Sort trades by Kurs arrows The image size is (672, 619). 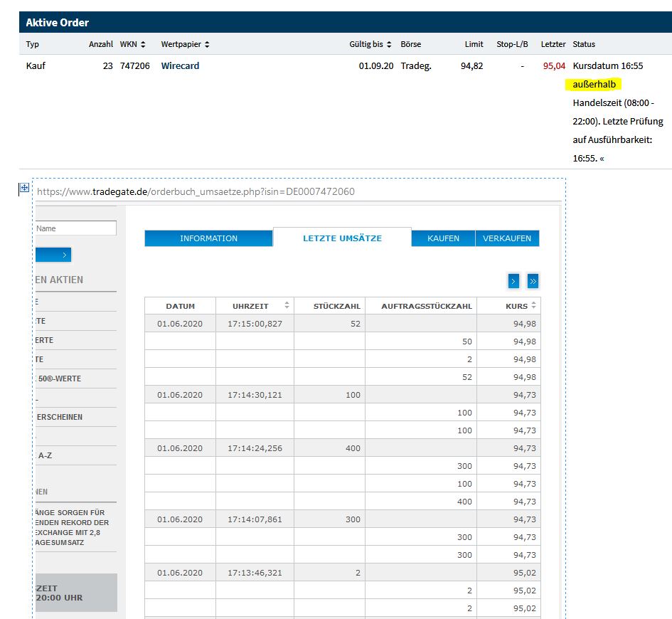click(533, 305)
